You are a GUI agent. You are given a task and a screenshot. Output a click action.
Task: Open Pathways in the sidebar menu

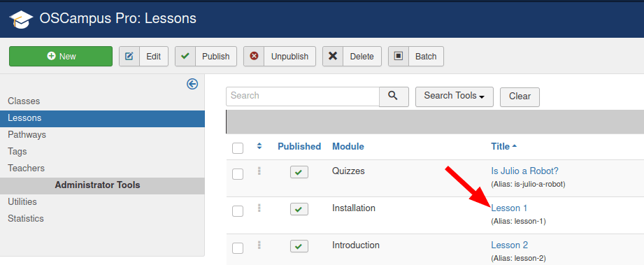click(27, 135)
